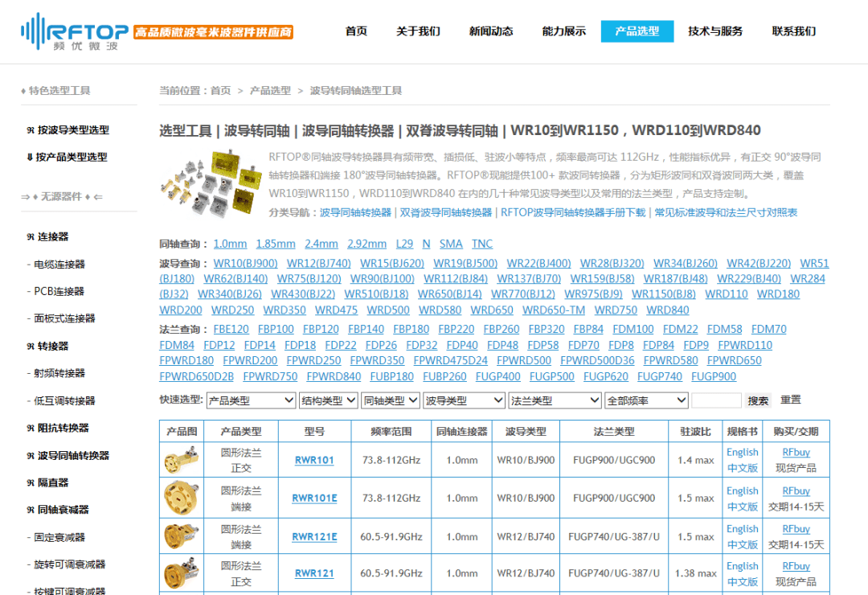Screen dimensions: 868x595
Task: Open 同轴衰减器 in the sidebar
Action: (58, 511)
